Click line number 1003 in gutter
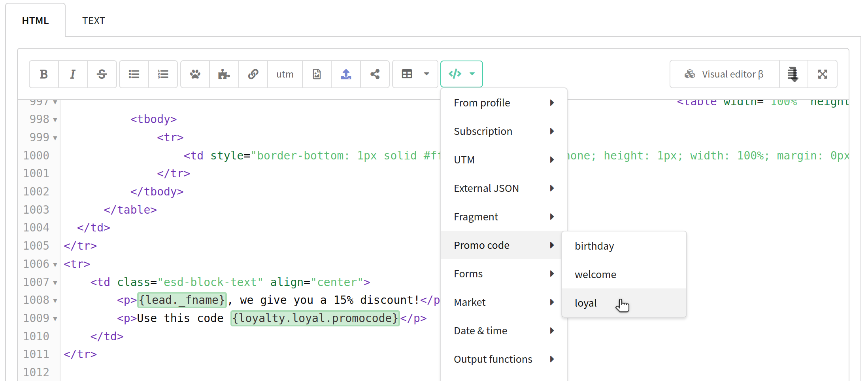The width and height of the screenshot is (868, 381). (x=36, y=210)
